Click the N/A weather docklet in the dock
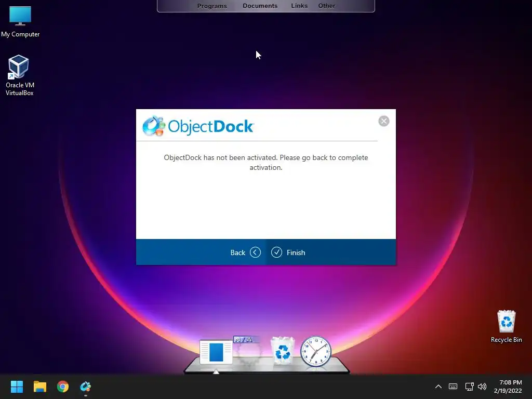Image resolution: width=532 pixels, height=399 pixels. [x=247, y=350]
